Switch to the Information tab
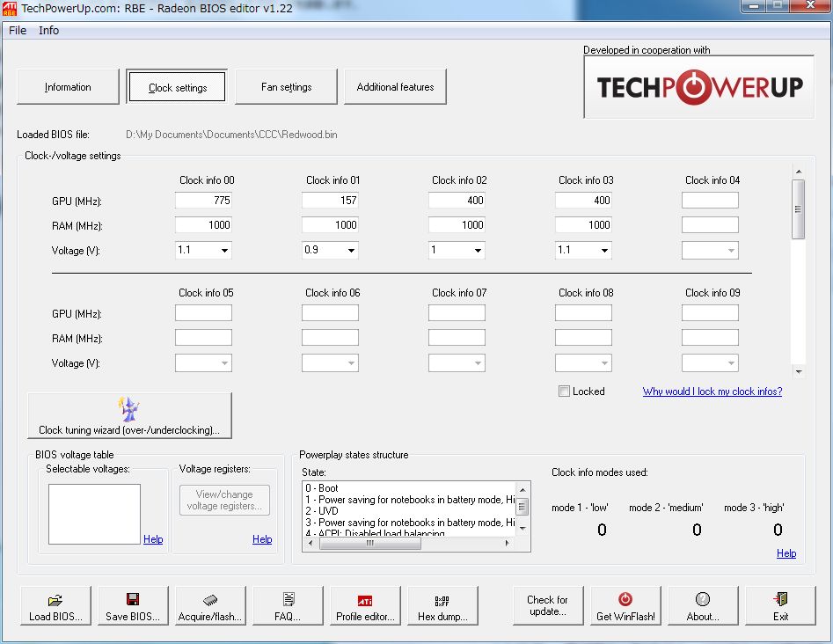This screenshot has width=833, height=644. 68,86
